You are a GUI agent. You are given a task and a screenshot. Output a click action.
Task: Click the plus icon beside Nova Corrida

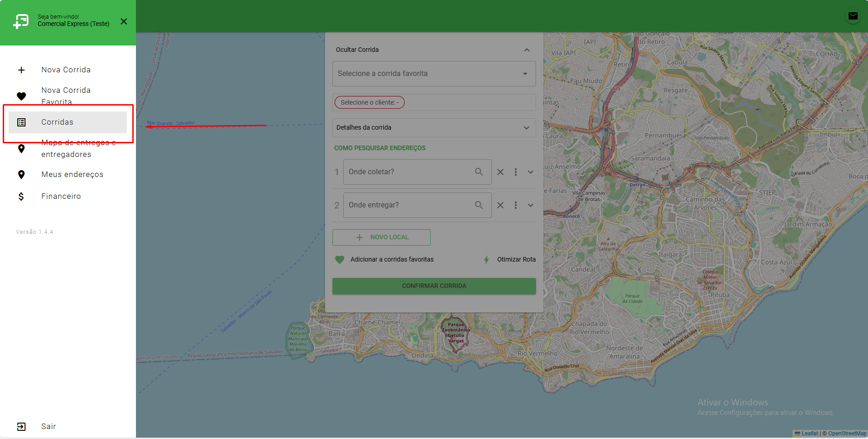coord(21,70)
